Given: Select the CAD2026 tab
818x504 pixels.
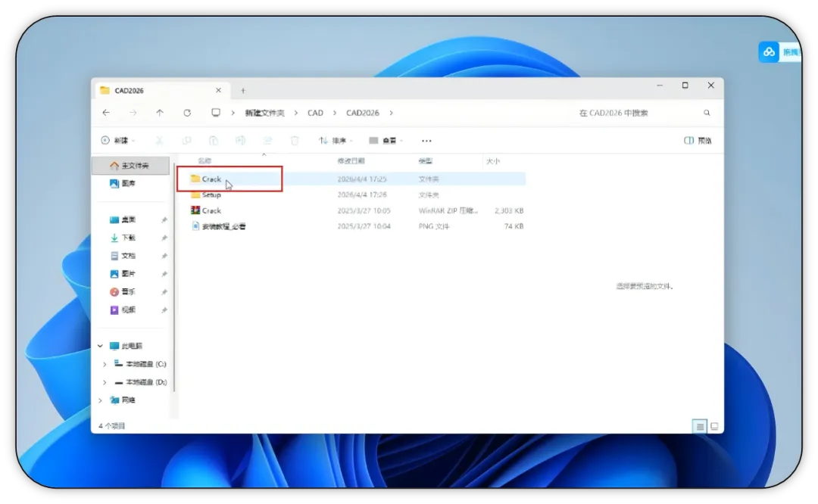Looking at the screenshot, I should 162,90.
